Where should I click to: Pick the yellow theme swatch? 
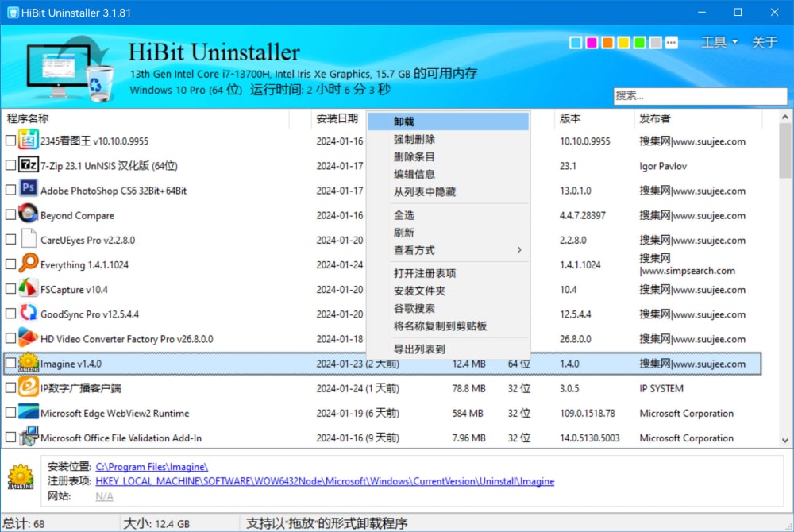(623, 43)
